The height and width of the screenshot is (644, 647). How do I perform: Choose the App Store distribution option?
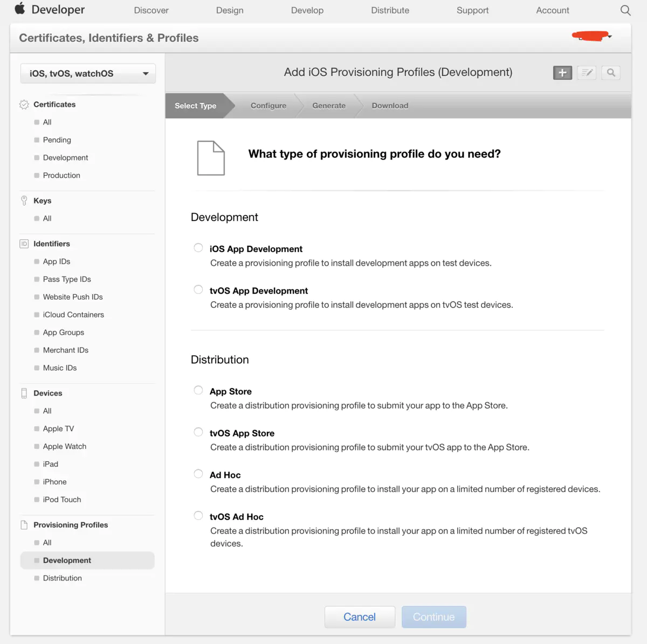click(198, 390)
